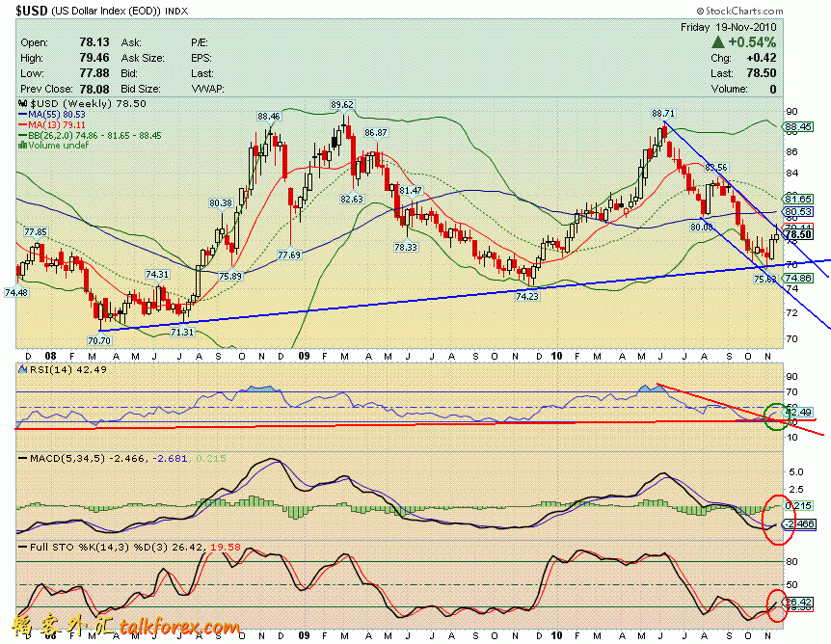This screenshot has height=644, width=831.
Task: Click the 'MA(13) 79.11' legend entry
Action: pos(52,124)
